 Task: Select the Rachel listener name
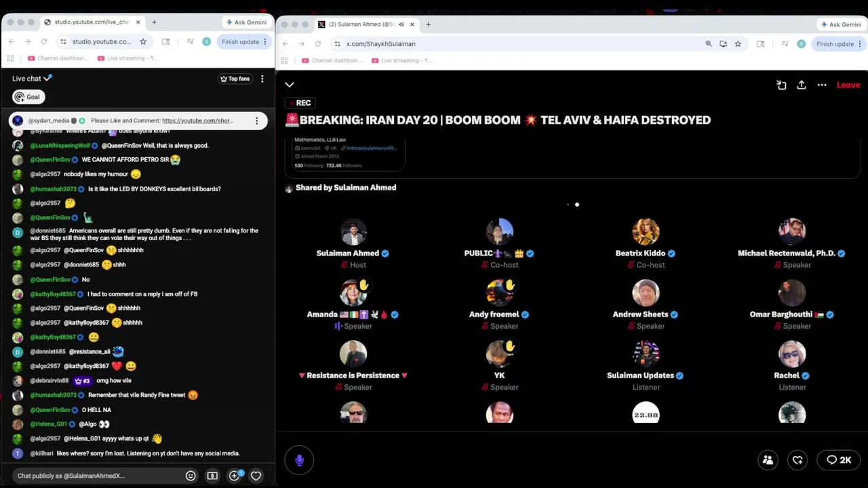tap(787, 375)
